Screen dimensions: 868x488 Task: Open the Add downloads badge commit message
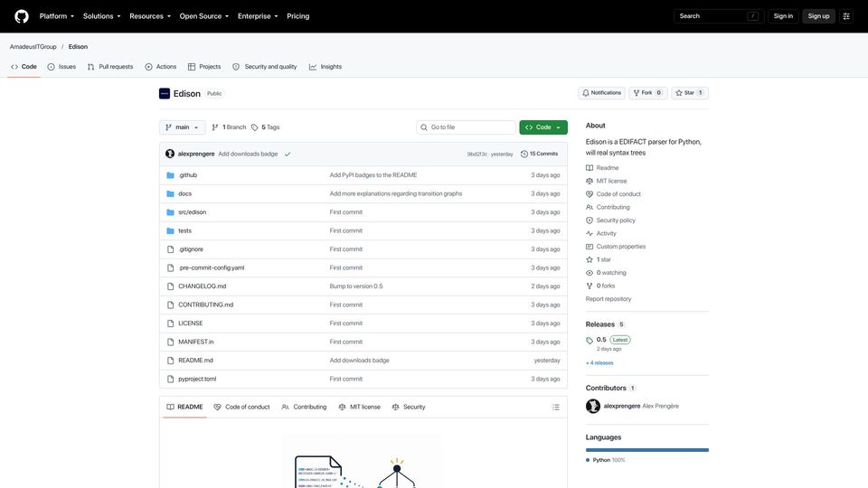pos(248,154)
